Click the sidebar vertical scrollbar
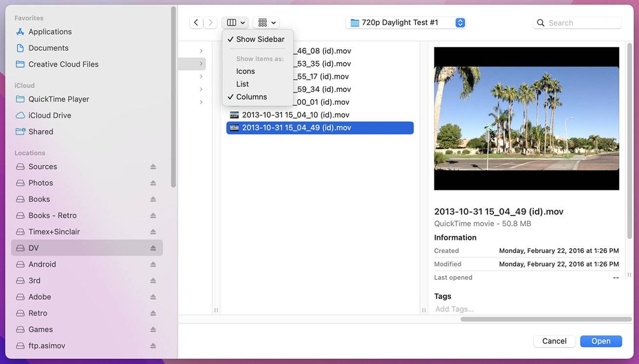The width and height of the screenshot is (639, 364). coord(173,97)
